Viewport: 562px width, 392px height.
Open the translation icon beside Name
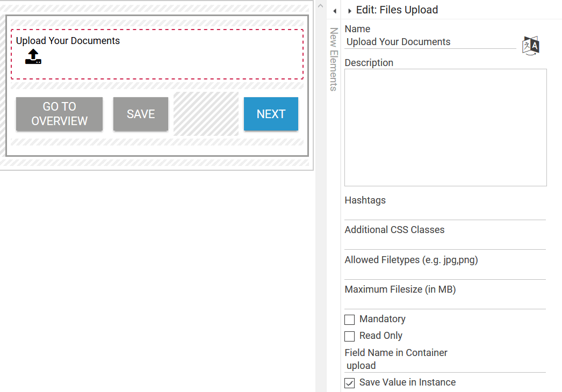coord(530,46)
